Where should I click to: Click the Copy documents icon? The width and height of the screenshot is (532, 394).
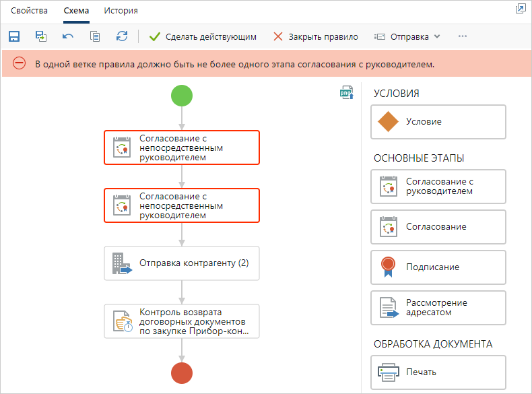tap(95, 36)
